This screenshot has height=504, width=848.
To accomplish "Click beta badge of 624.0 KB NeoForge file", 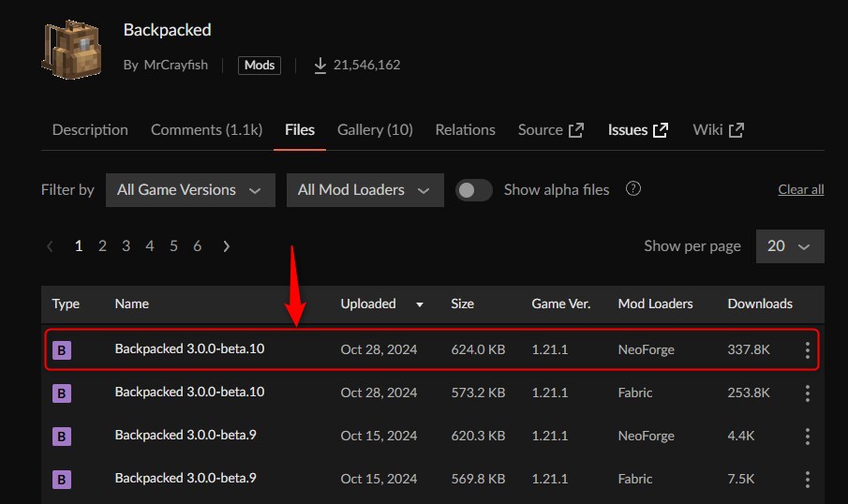I will click(62, 349).
